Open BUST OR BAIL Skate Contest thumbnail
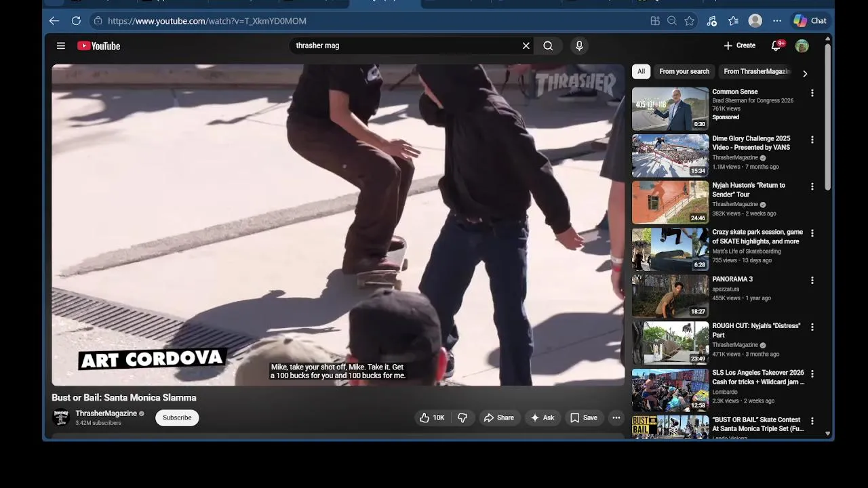 tap(670, 426)
